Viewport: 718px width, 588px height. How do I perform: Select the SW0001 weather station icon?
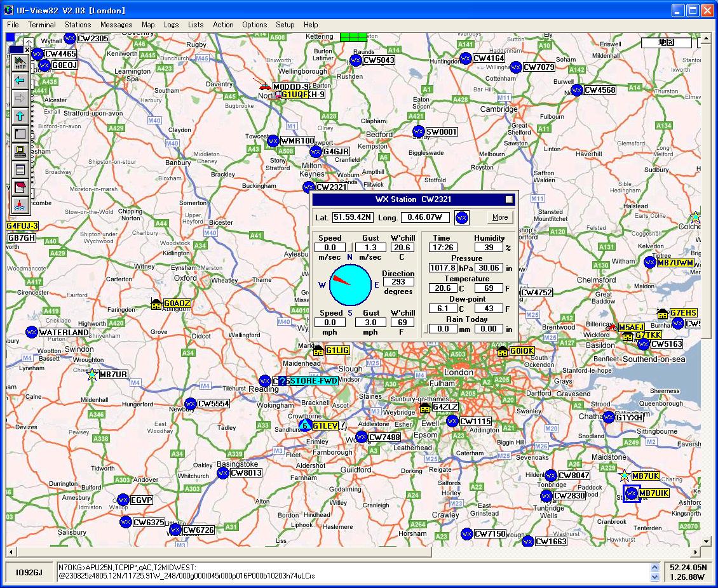(419, 132)
